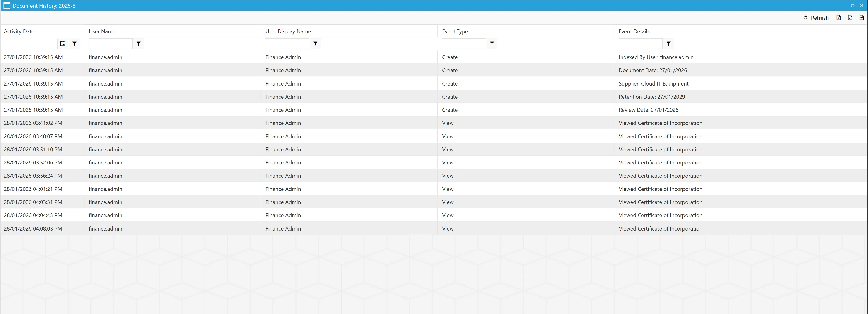Open the User Name filter options
Screen dimensions: 868x314
[138, 44]
